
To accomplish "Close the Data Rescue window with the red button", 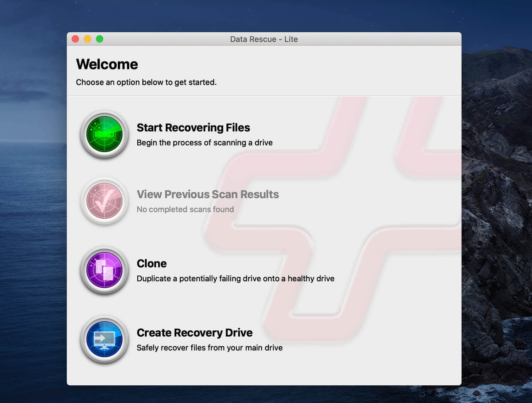I will (x=75, y=39).
